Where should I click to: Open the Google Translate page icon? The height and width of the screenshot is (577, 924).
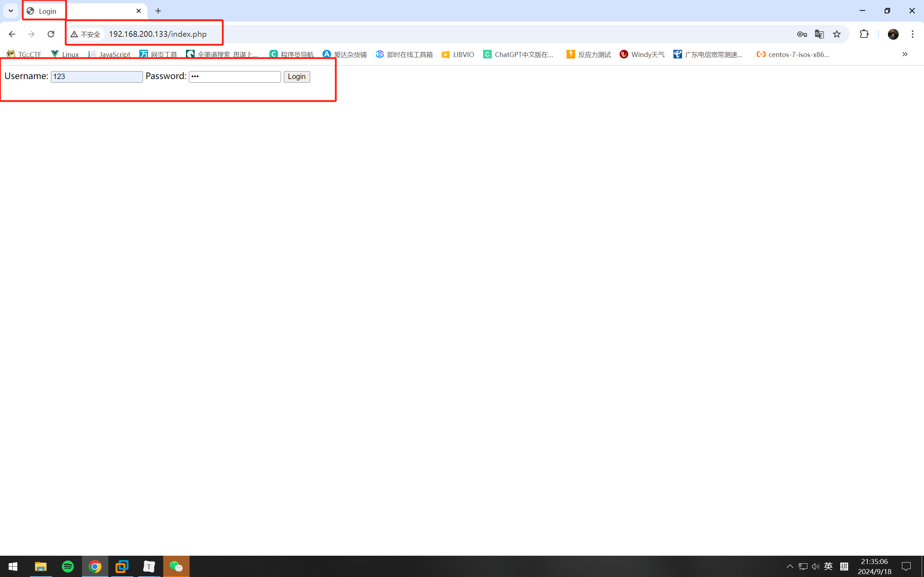[x=819, y=34]
